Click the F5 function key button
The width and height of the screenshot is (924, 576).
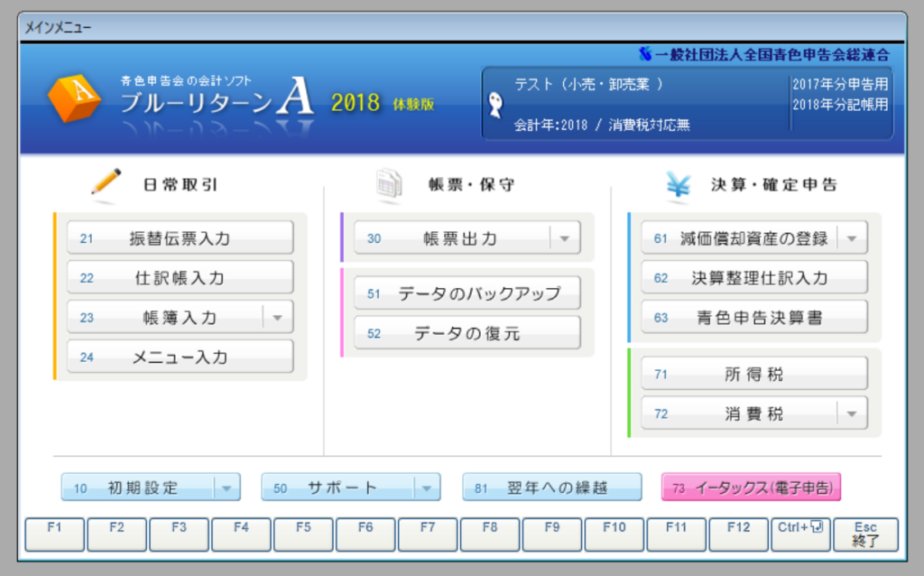tap(303, 534)
